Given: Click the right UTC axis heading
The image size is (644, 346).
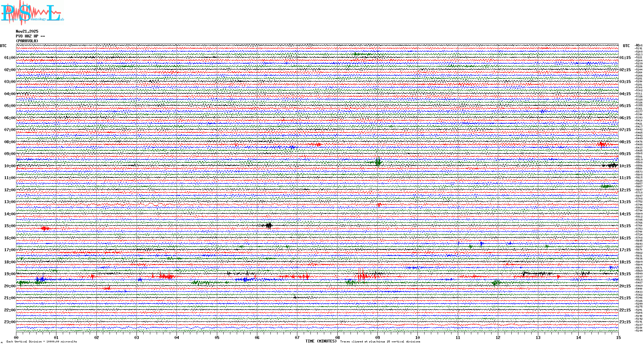Looking at the screenshot, I should (x=626, y=46).
